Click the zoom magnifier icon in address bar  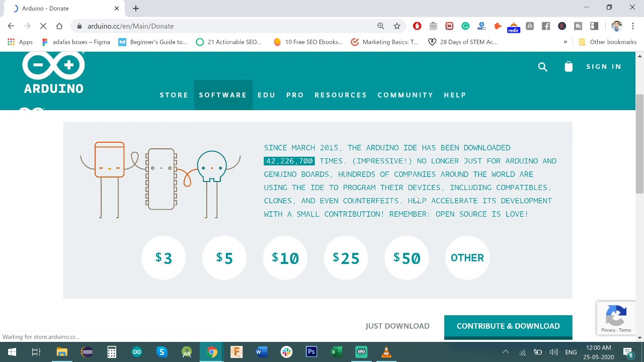tap(381, 26)
